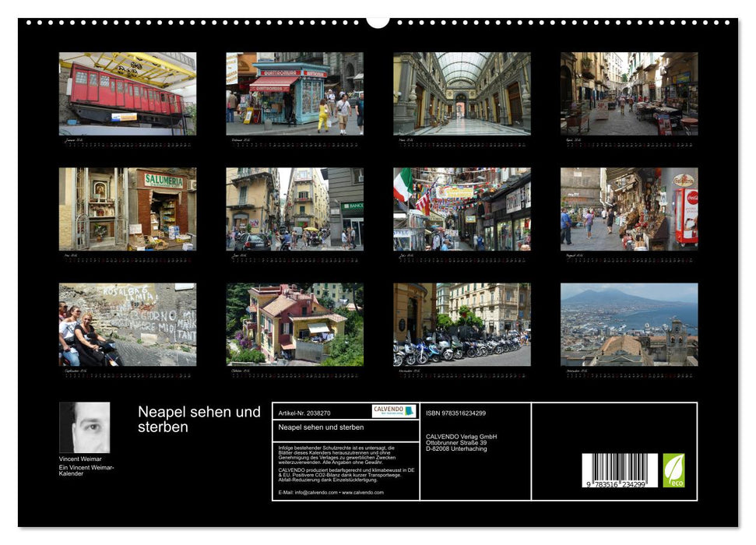
Task: Open the Salumeria shopfront photo for Mai
Action: tap(126, 209)
